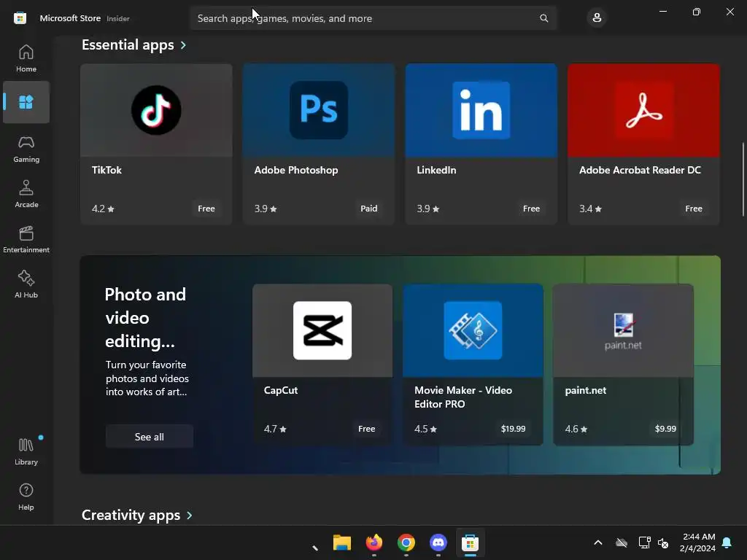Click the Insider label next to title

117,18
